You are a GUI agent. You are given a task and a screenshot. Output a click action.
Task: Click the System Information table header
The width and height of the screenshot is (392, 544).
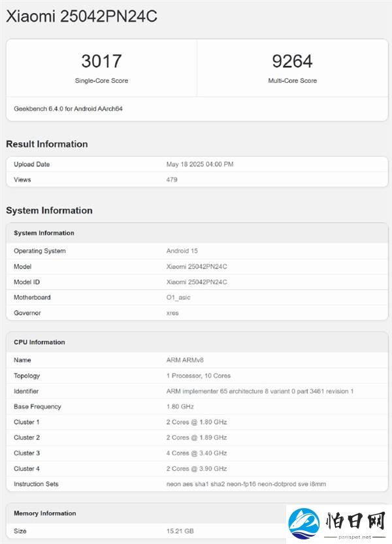[x=197, y=232]
